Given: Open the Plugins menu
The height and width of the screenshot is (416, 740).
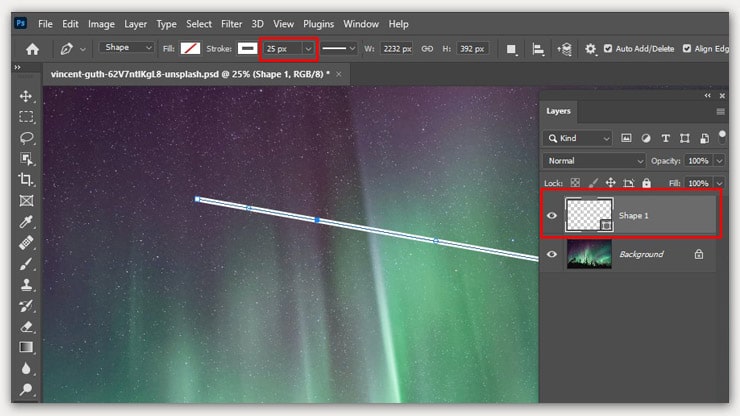Looking at the screenshot, I should 319,24.
